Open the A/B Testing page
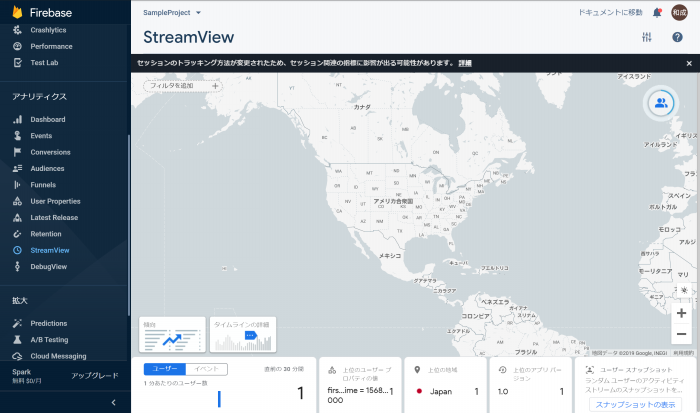 (50, 340)
